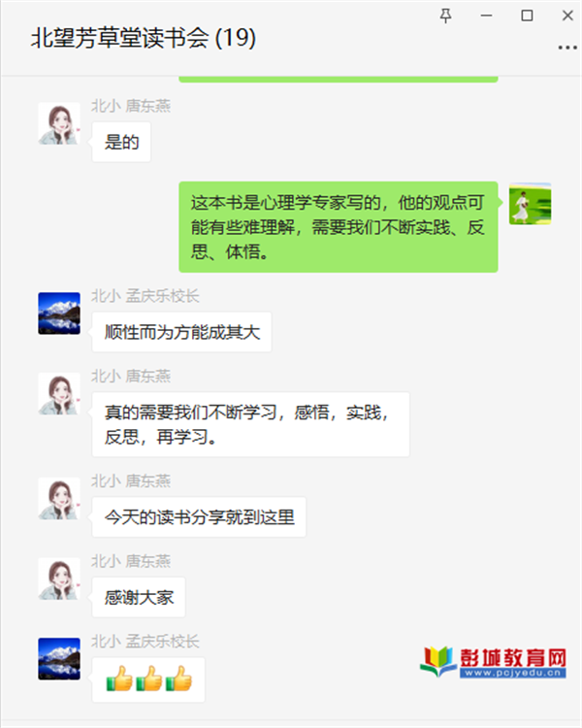
Task: Click the '感谢大家' message bubble
Action: pyautogui.click(x=139, y=597)
